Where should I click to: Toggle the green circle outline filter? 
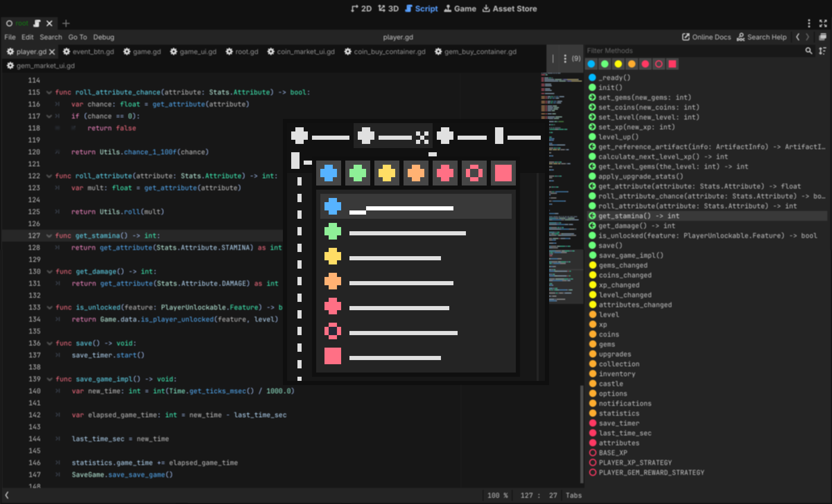(605, 64)
